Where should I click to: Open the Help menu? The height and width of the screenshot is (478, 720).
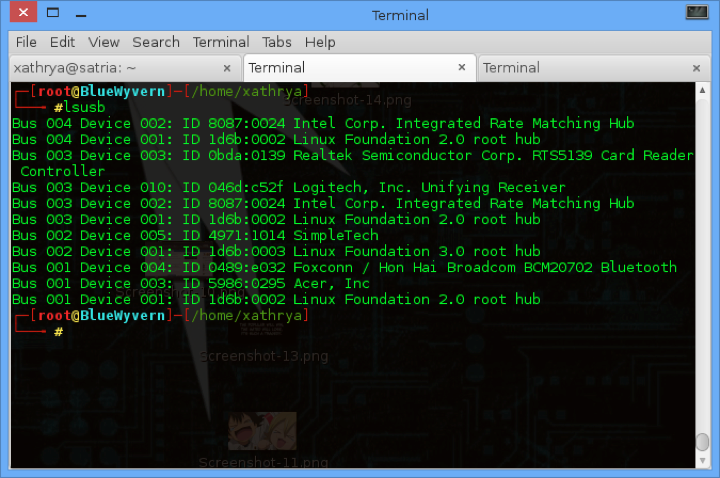tap(320, 42)
